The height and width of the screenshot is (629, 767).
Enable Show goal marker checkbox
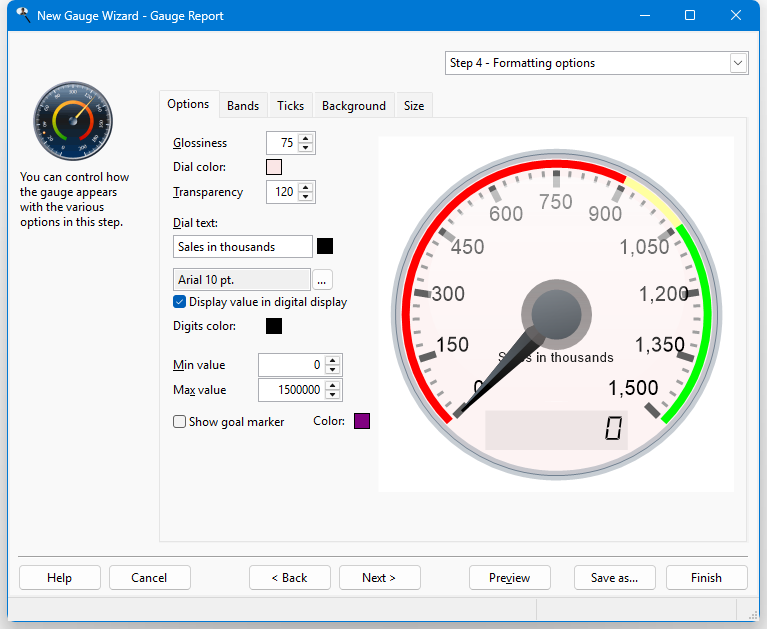pyautogui.click(x=180, y=422)
